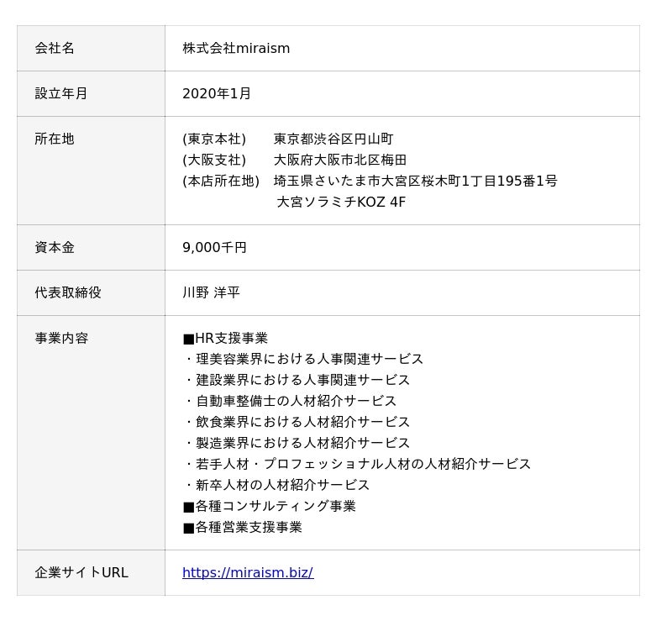Click the Tokyo head office address line
672x621 pixels.
point(287,139)
